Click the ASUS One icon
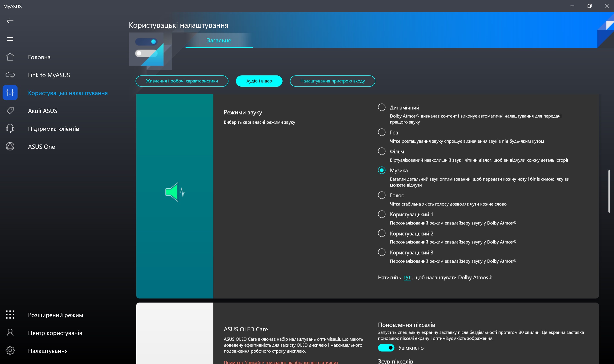This screenshot has height=364, width=614. point(10,146)
